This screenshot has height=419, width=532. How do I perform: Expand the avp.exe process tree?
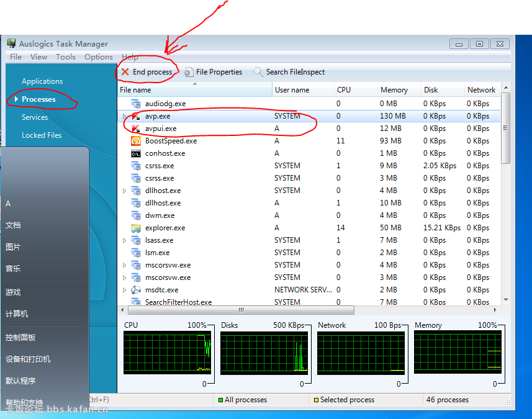[125, 116]
